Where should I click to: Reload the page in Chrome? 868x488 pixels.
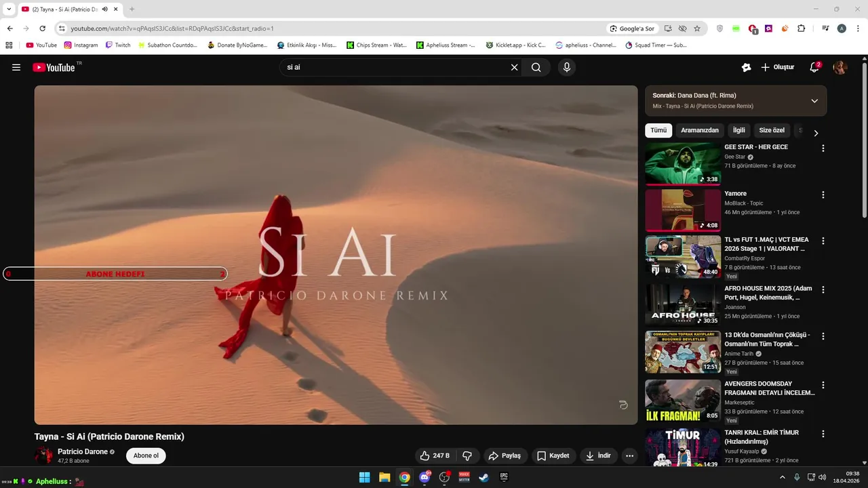pyautogui.click(x=42, y=28)
